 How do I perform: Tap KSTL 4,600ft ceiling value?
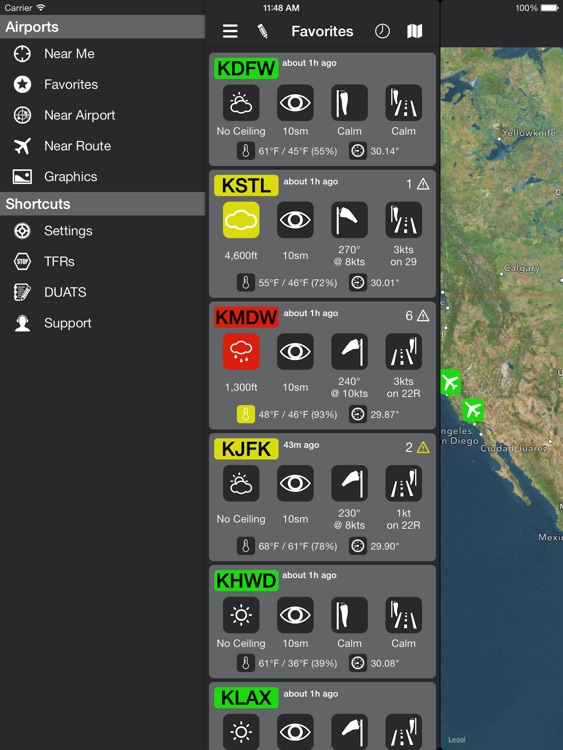click(241, 255)
